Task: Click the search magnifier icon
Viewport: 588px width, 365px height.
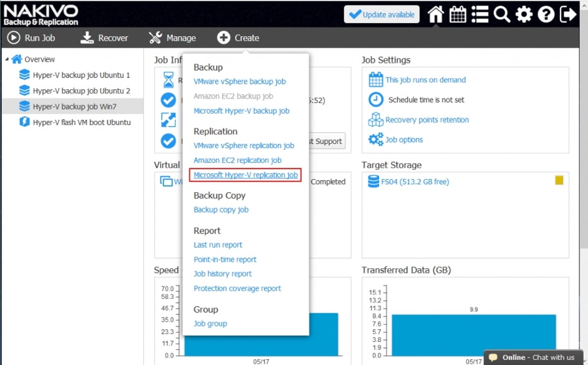Action: (502, 14)
